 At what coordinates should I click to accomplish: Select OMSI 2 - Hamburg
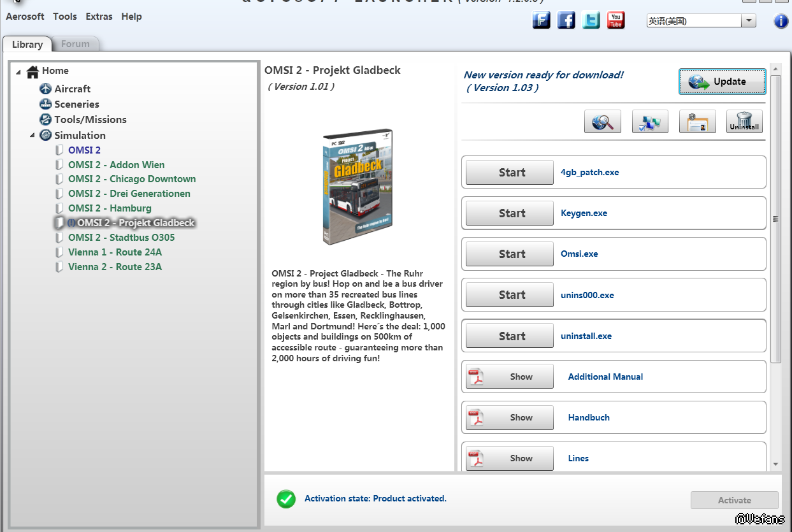tap(110, 208)
